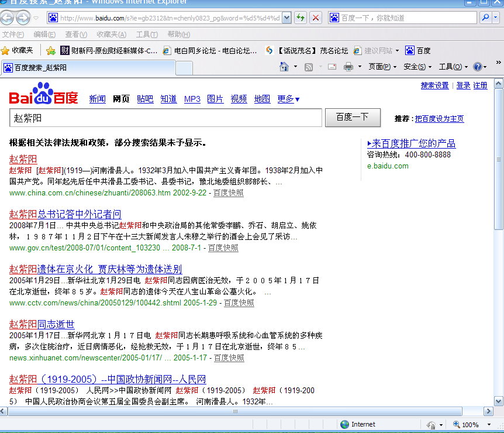The height and width of the screenshot is (433, 504).
Task: Click the Print icon in command bar
Action: [x=348, y=67]
